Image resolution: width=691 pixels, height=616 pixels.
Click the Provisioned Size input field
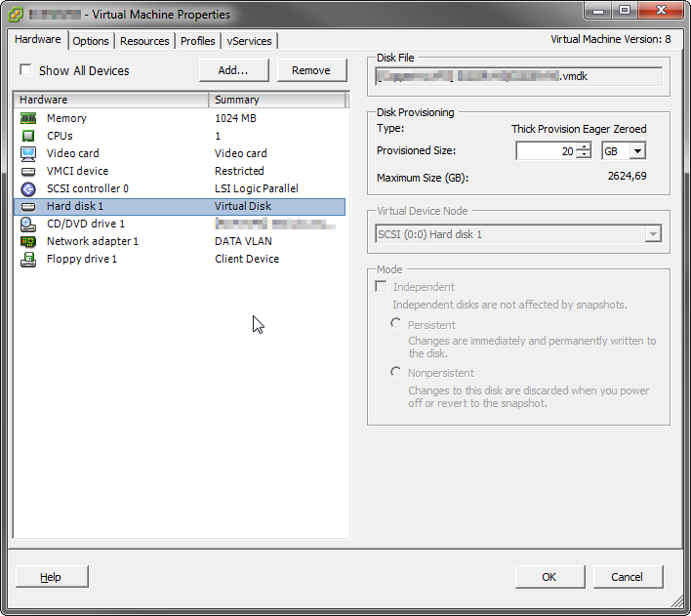(545, 151)
